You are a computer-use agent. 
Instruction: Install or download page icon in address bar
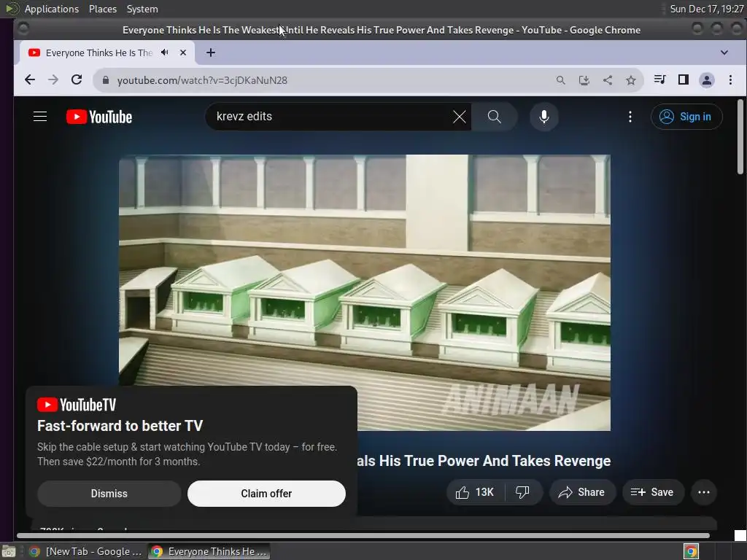tap(584, 80)
